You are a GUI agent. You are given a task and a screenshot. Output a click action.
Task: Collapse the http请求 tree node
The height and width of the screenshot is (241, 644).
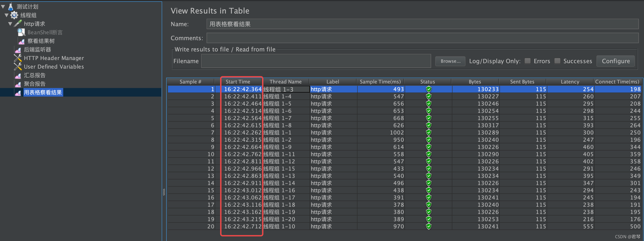(x=10, y=24)
